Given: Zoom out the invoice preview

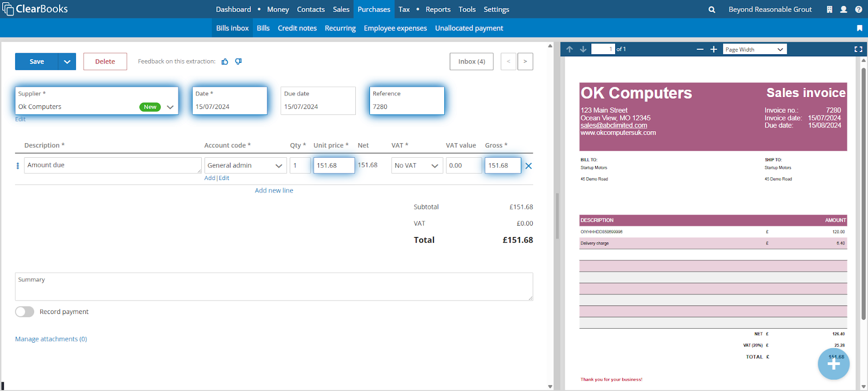Looking at the screenshot, I should pyautogui.click(x=700, y=49).
